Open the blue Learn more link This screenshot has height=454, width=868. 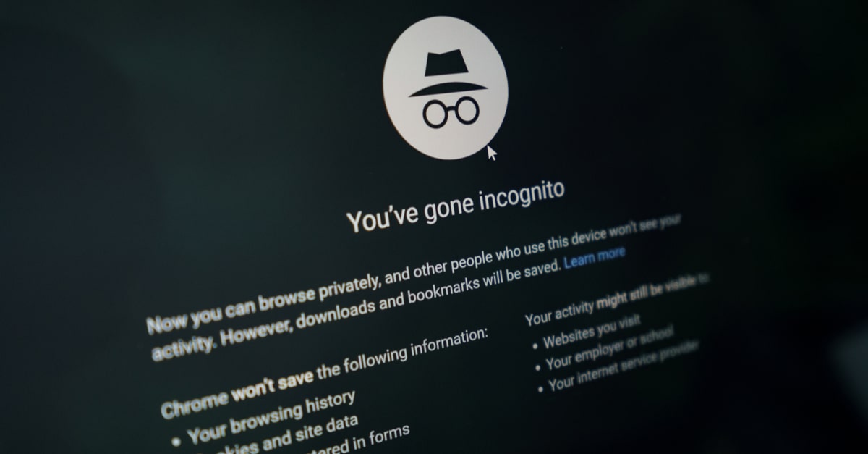pyautogui.click(x=595, y=256)
